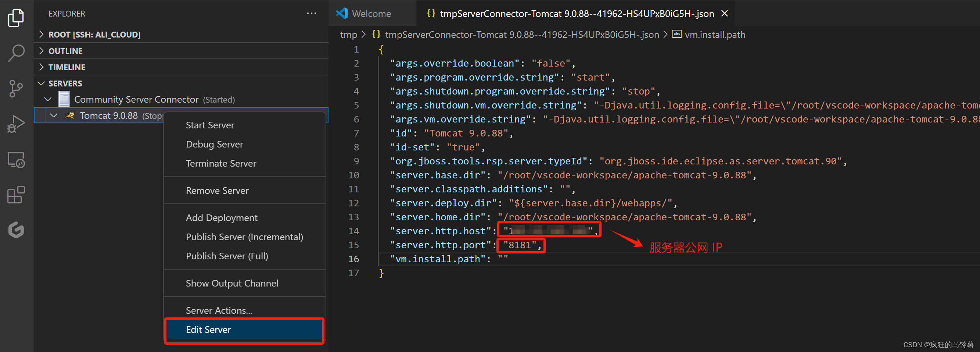Expand the ROOT [SSH: ALI_CLOUD] folder section

[x=94, y=35]
